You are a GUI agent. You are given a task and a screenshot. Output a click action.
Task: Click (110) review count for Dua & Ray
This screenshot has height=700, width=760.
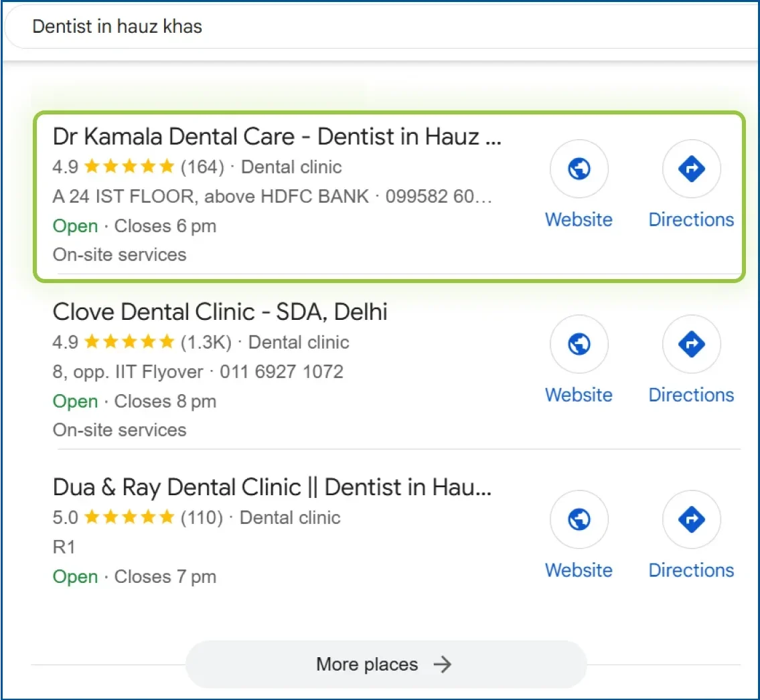tap(202, 518)
